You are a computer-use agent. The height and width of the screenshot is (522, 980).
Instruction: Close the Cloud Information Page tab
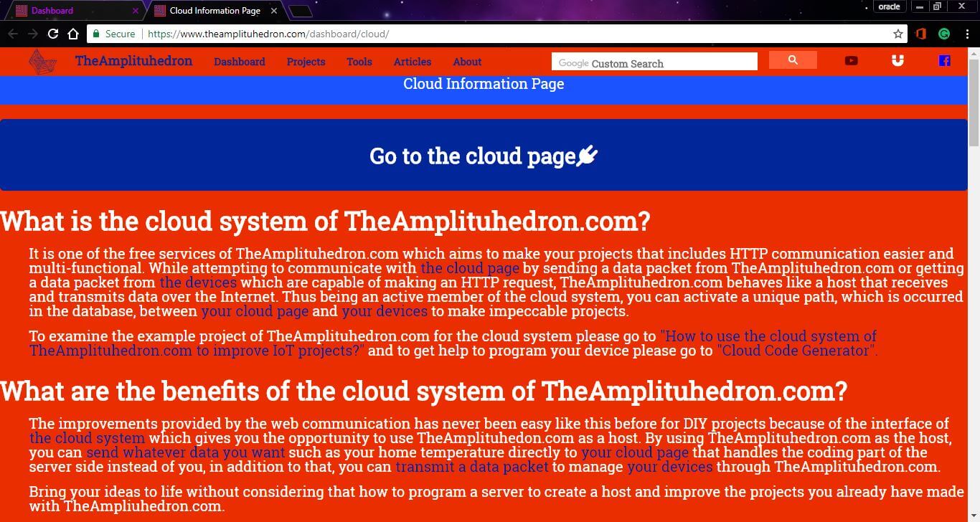coord(273,11)
